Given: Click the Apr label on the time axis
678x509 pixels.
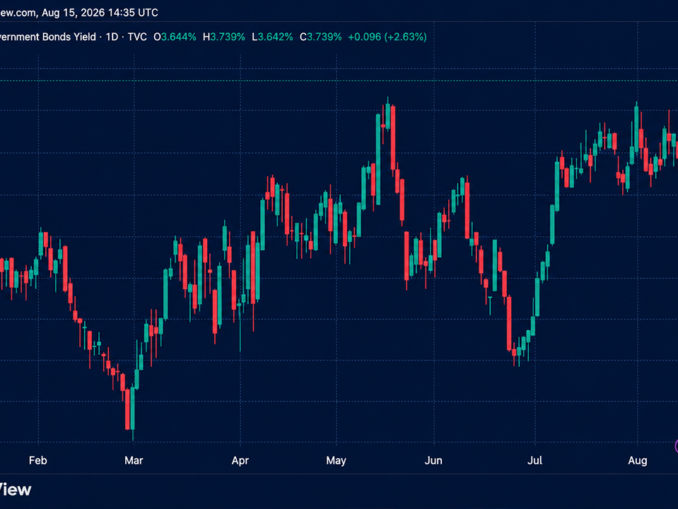Looking at the screenshot, I should (x=240, y=461).
